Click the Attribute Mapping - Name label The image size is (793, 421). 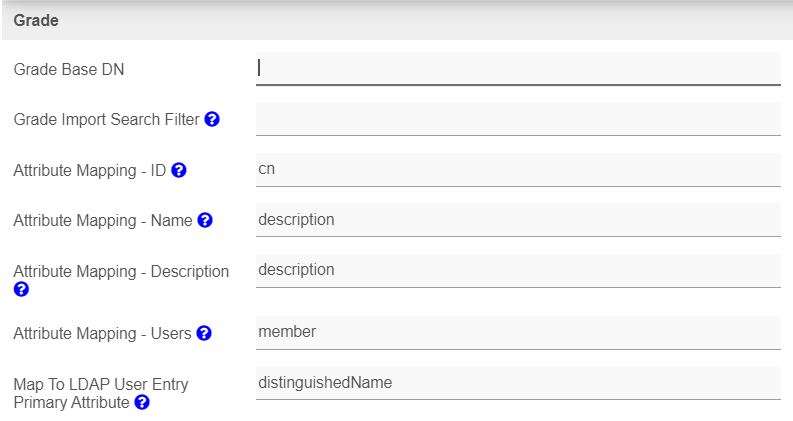click(x=102, y=220)
